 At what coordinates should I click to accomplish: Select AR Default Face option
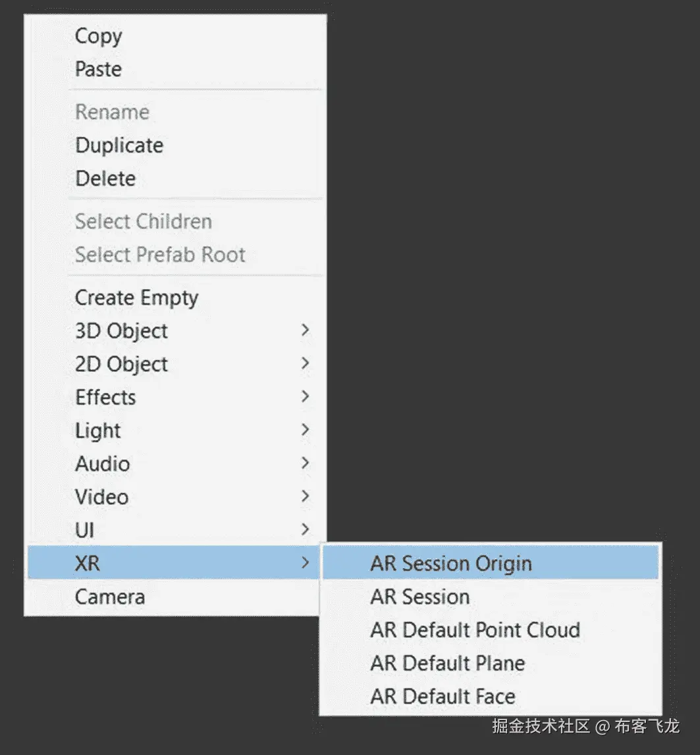pyautogui.click(x=443, y=696)
